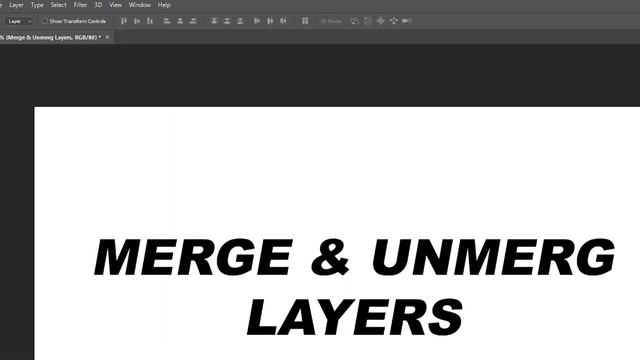Click the Align top edges icon
The image size is (640, 360).
(124, 21)
